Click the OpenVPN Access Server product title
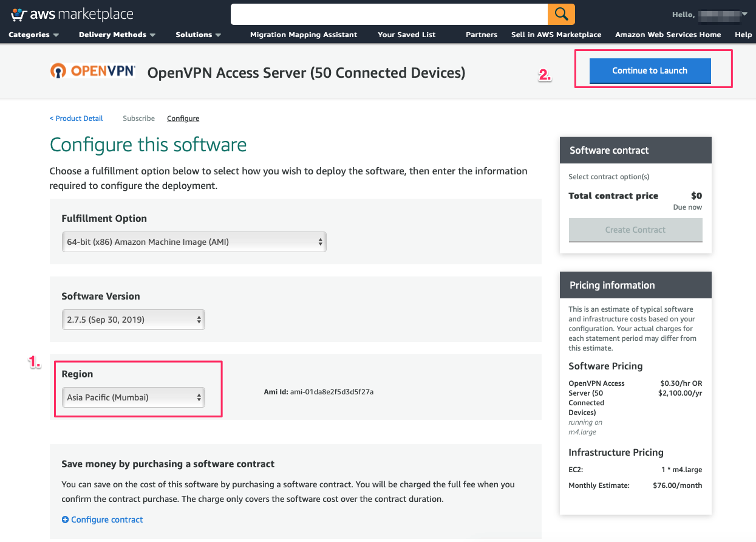 click(307, 73)
